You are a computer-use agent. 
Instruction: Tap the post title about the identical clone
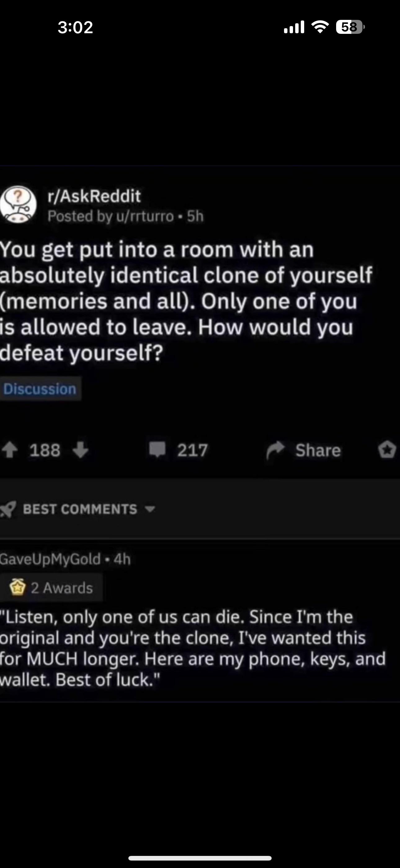pyautogui.click(x=186, y=301)
